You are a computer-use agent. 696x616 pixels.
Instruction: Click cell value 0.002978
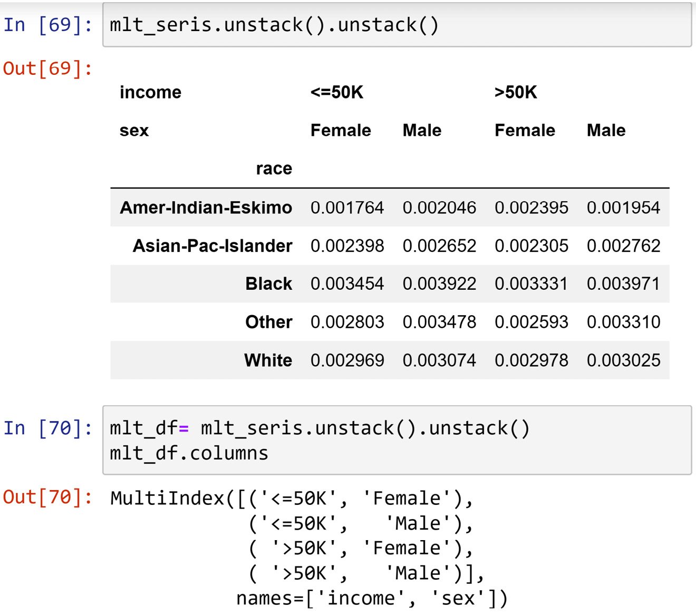(531, 360)
